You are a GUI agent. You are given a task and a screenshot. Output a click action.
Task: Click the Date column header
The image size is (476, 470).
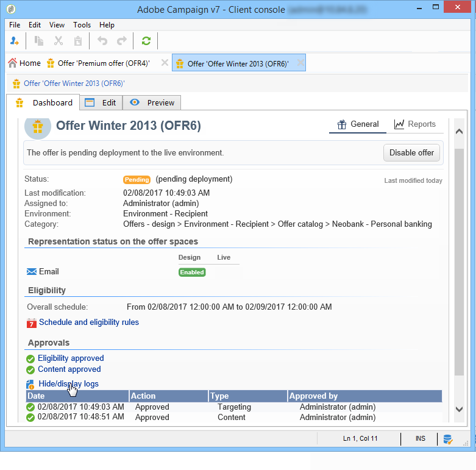click(77, 396)
